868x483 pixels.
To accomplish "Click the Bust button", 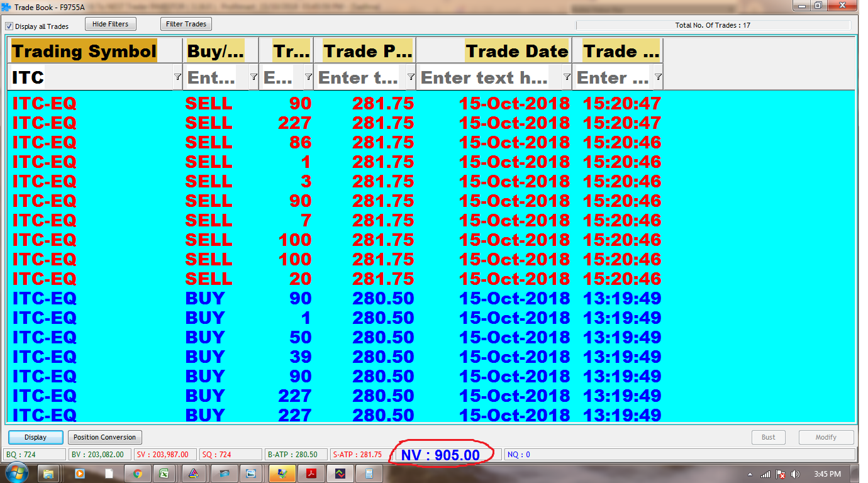I will click(x=769, y=437).
